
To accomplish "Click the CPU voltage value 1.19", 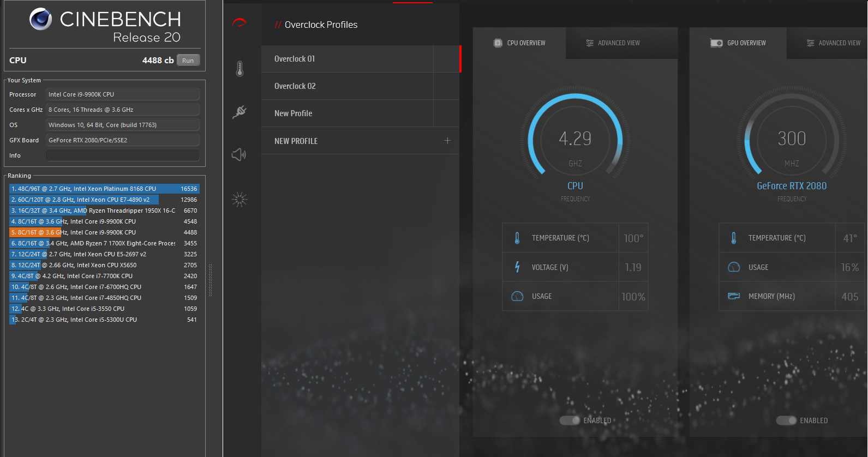I will pyautogui.click(x=633, y=267).
